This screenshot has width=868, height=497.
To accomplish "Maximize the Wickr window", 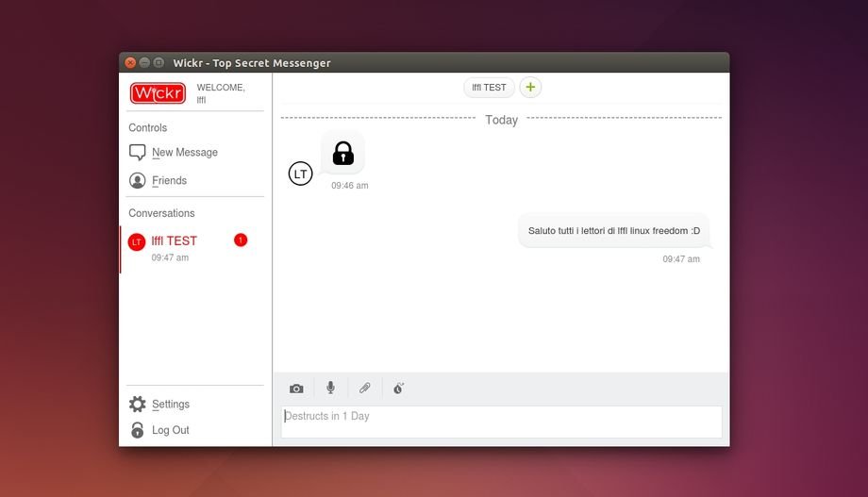I will (x=159, y=62).
